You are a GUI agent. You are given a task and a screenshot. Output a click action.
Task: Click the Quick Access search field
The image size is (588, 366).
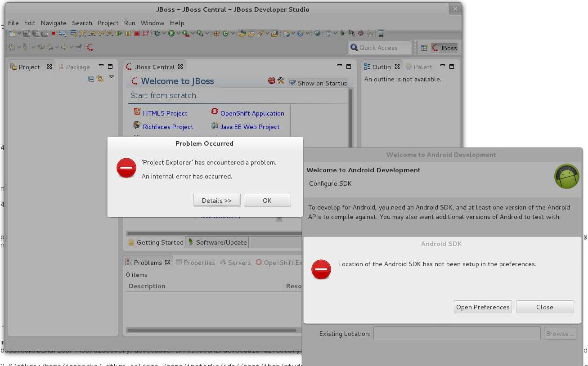point(380,48)
